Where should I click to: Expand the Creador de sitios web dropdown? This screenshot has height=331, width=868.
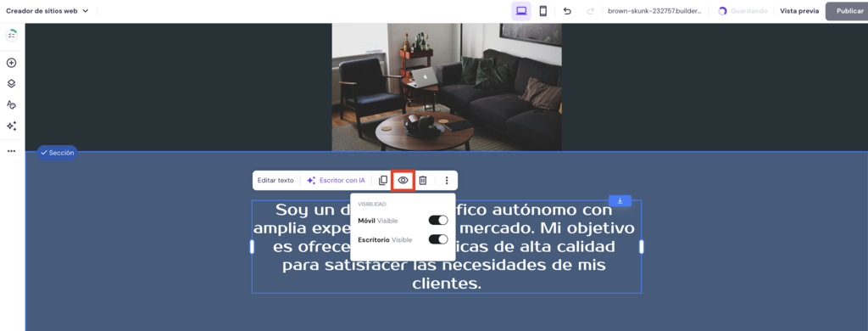pyautogui.click(x=47, y=10)
